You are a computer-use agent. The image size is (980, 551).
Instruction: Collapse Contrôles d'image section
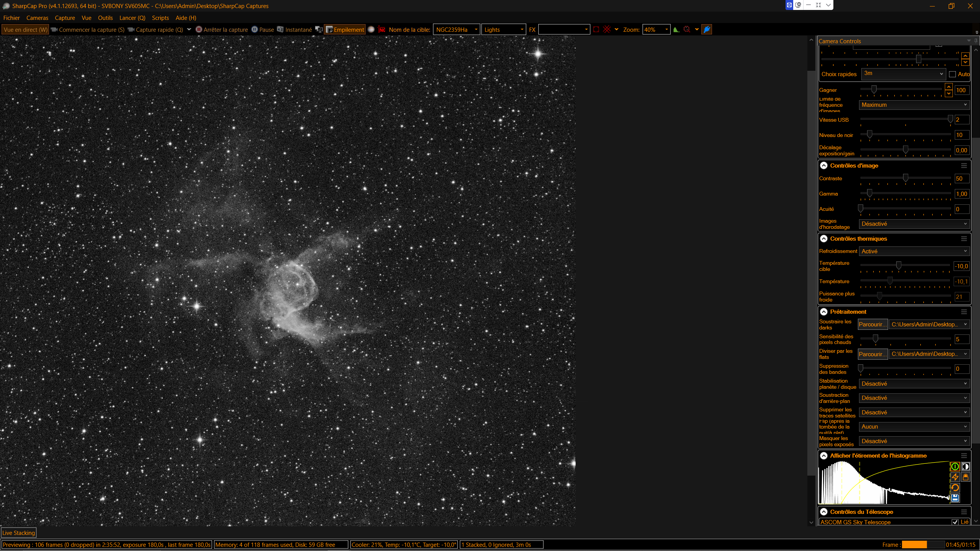click(x=824, y=165)
